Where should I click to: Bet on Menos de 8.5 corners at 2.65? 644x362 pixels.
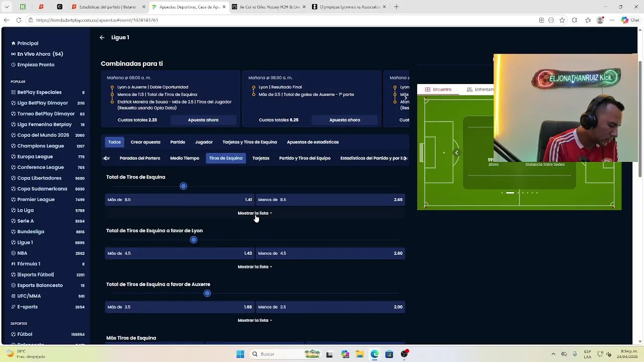331,200
